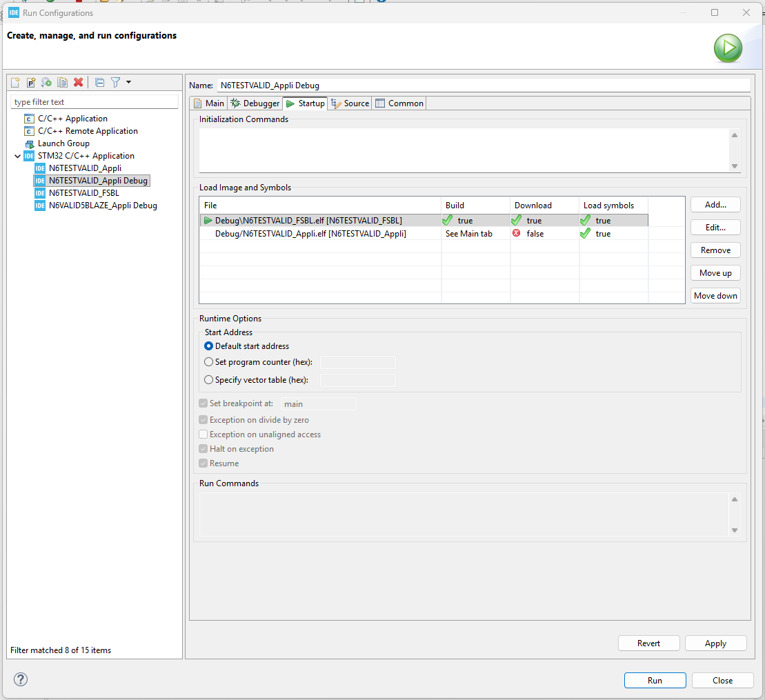Click the green Load symbols checkmark in the Appli row
The width and height of the screenshot is (765, 700).
pos(586,233)
